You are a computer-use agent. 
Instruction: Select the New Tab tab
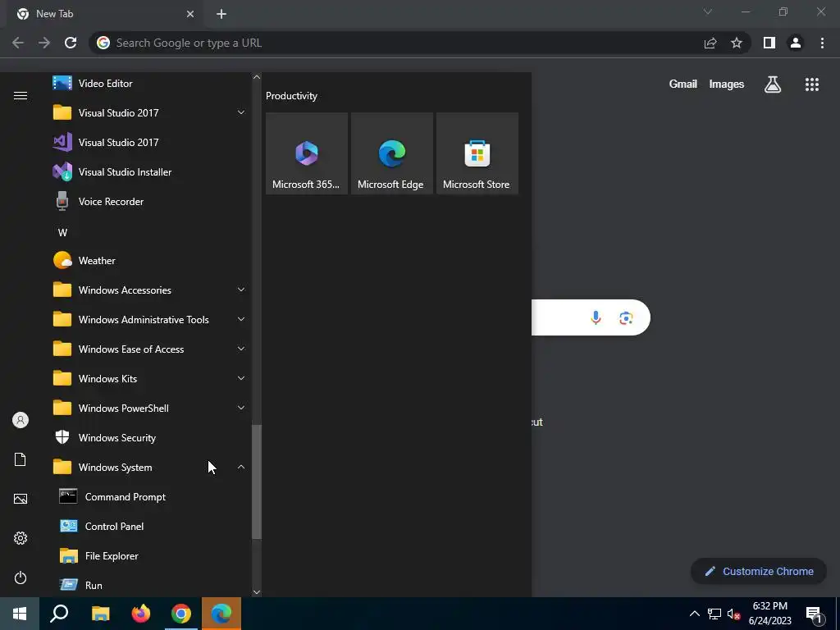104,14
